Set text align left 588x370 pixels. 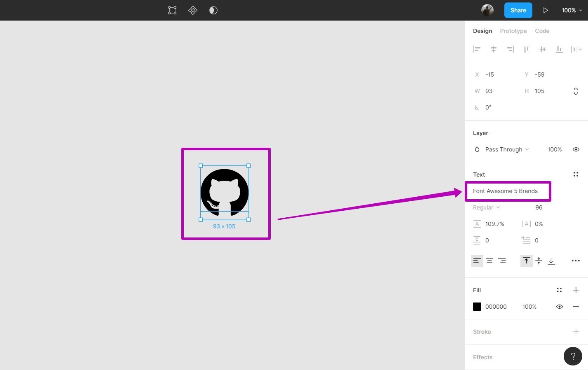(477, 261)
